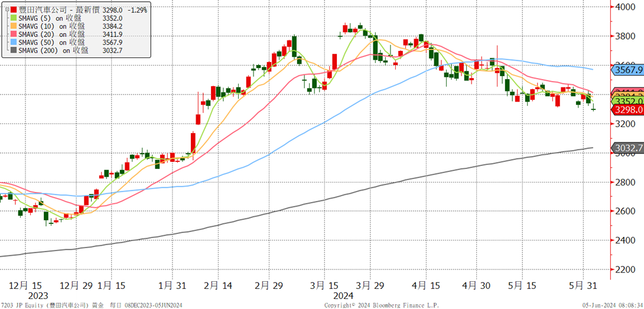Click the 3月 29 date label
The width and height of the screenshot is (644, 309).
(x=370, y=285)
